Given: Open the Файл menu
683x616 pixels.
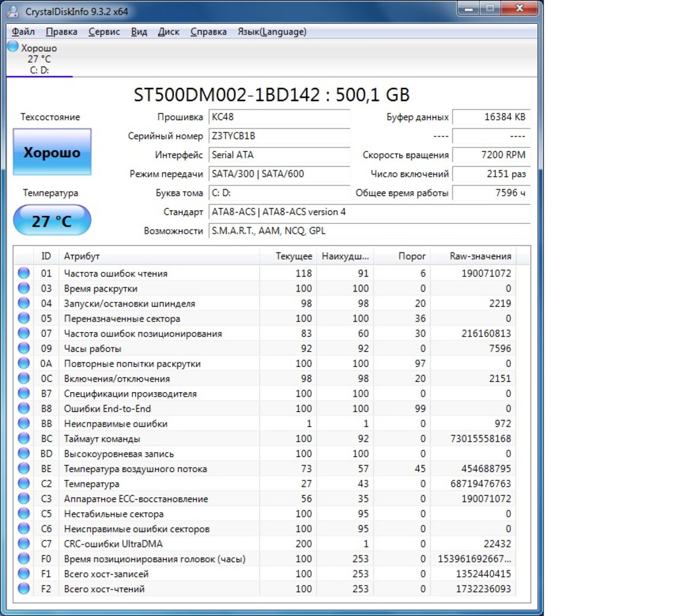Looking at the screenshot, I should coord(23,31).
